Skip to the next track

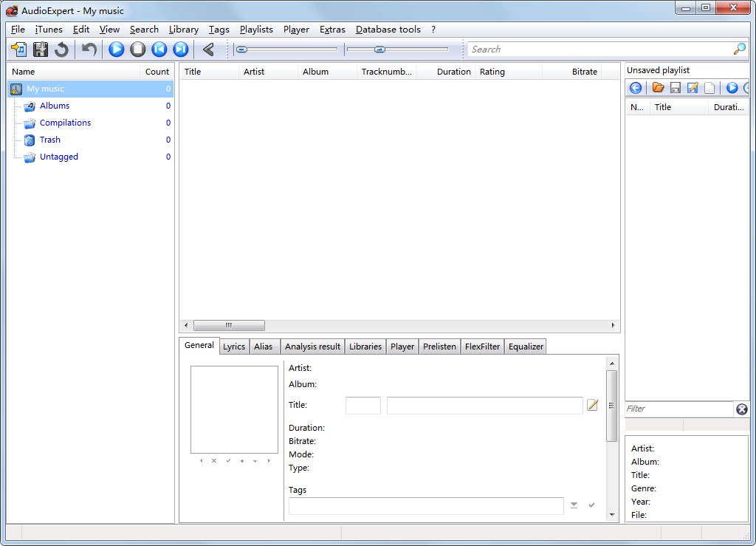(x=180, y=49)
